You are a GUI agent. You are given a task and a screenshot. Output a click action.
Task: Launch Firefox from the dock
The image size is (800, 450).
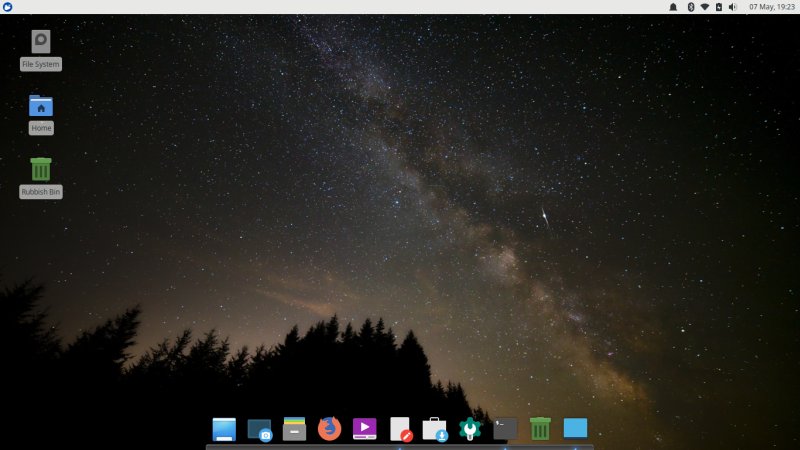[x=330, y=429]
